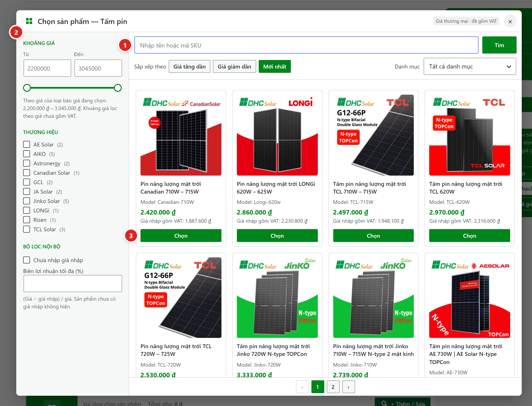Open the LONGi 620W product image
Viewport: 532px width, 406px height.
coord(277,135)
